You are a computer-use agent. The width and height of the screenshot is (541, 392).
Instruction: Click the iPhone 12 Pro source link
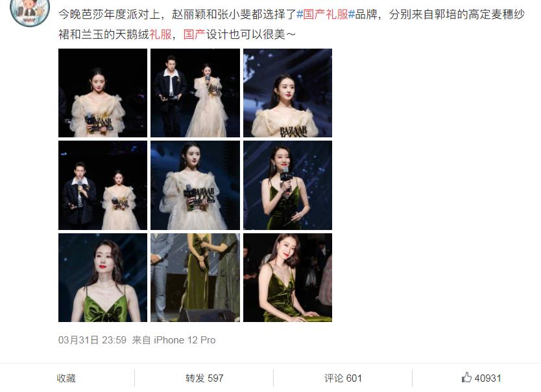tap(185, 340)
